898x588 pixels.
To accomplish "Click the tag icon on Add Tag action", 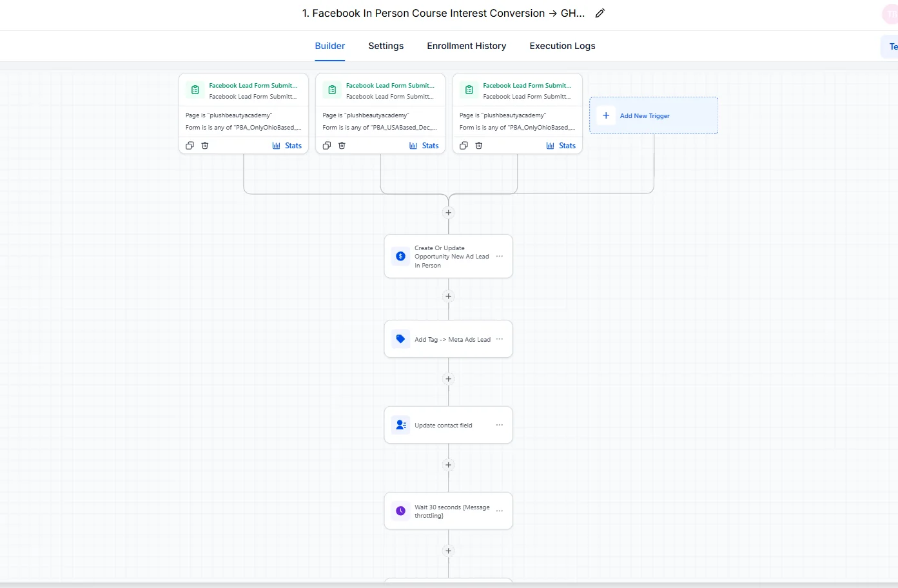I will [x=400, y=339].
